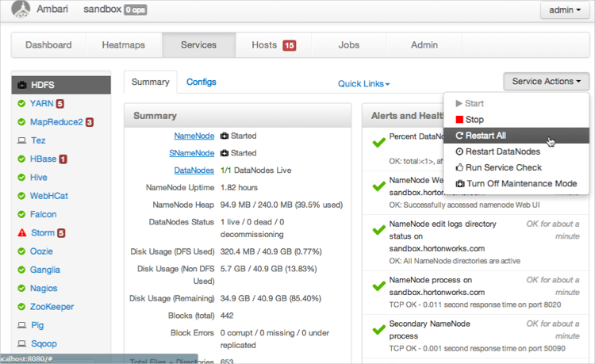Viewport: 595px width, 364px height.
Task: Open the admin user dropdown
Action: 564,11
